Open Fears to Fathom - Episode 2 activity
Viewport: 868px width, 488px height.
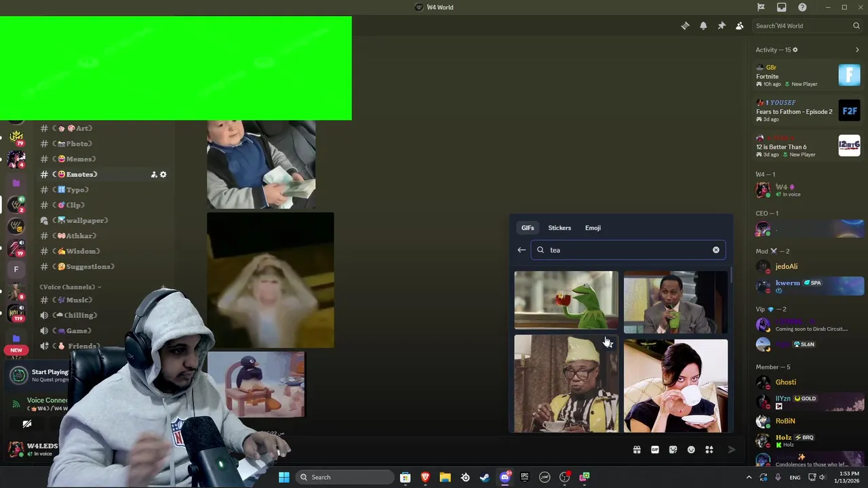point(808,111)
